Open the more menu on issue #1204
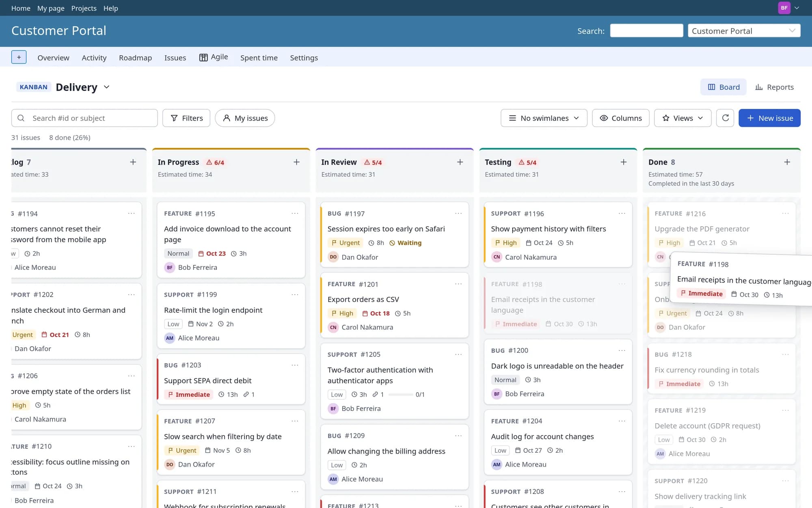Viewport: 812px width, 508px height. click(622, 421)
